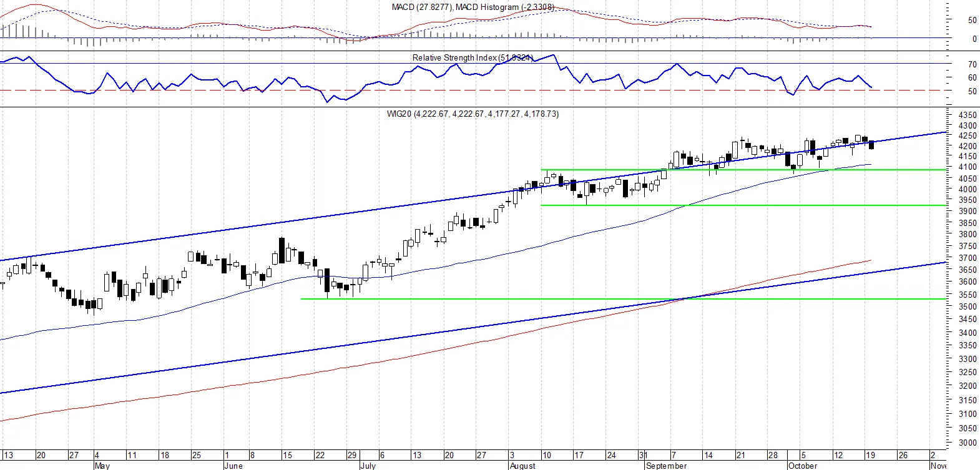The image size is (980, 470).
Task: Click the 3000 price level on the right axis
Action: pyautogui.click(x=968, y=443)
